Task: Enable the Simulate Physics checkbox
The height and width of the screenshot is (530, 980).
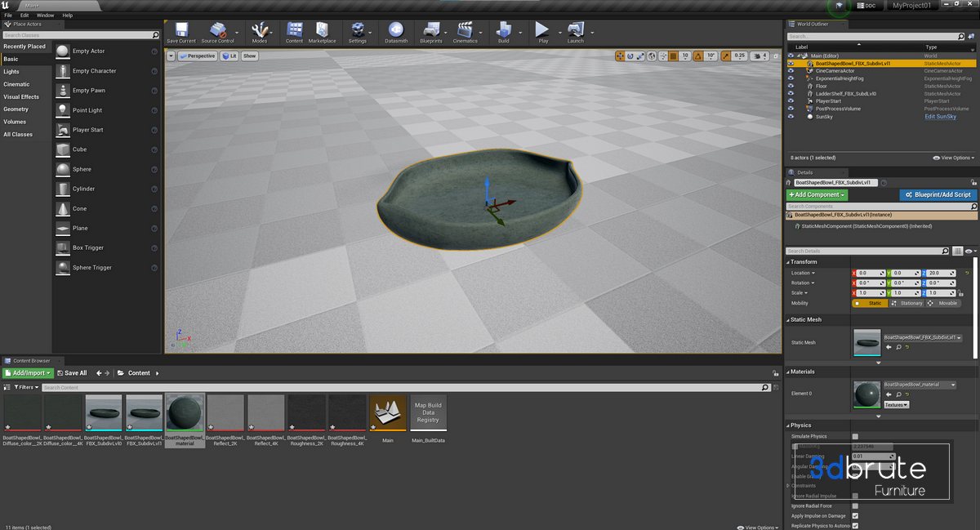Action: tap(855, 437)
